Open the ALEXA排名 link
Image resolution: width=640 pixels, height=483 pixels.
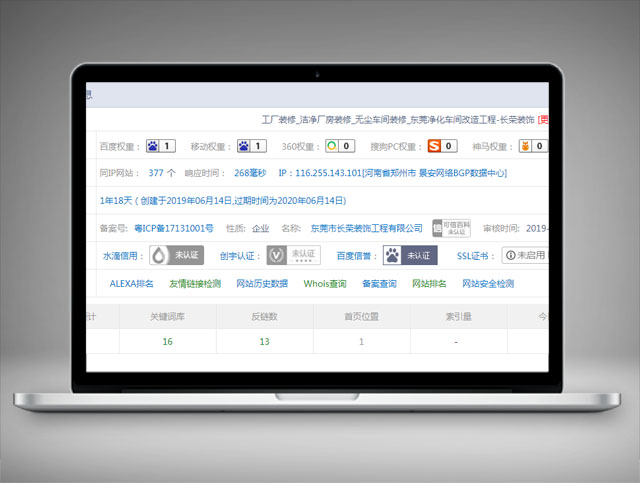click(131, 284)
